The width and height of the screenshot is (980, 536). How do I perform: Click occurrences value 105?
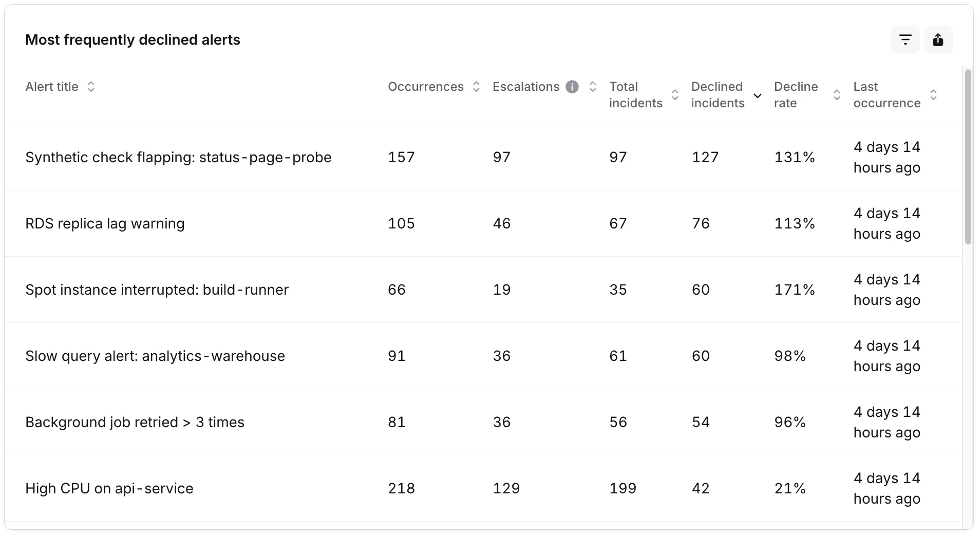tap(401, 223)
